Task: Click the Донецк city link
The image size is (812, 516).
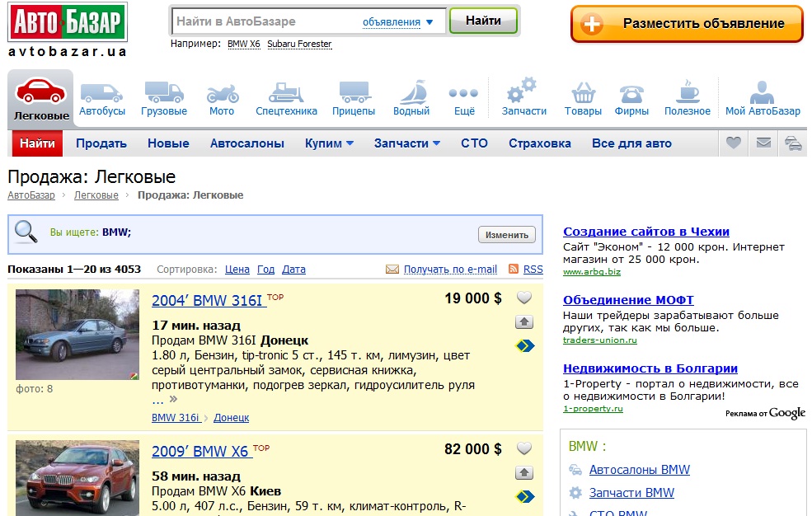Action: [x=232, y=418]
